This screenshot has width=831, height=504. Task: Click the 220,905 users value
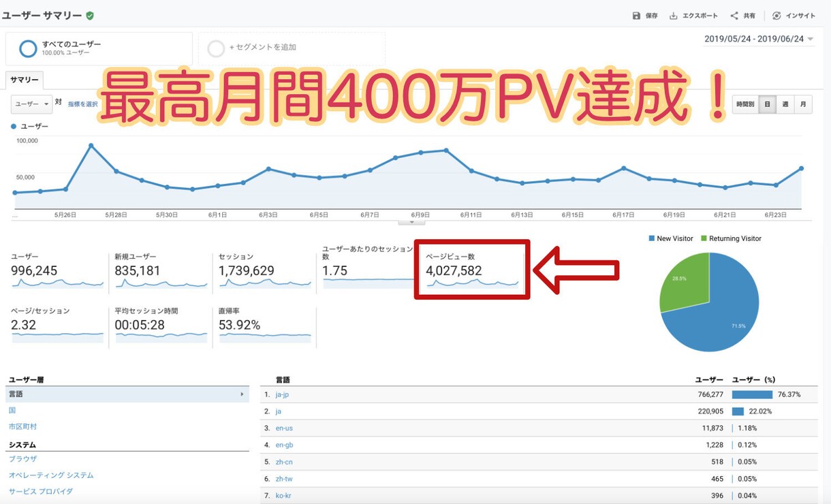click(710, 411)
